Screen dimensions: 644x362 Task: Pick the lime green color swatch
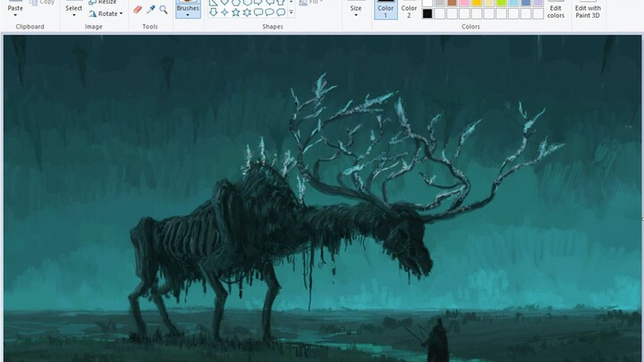[x=501, y=3]
